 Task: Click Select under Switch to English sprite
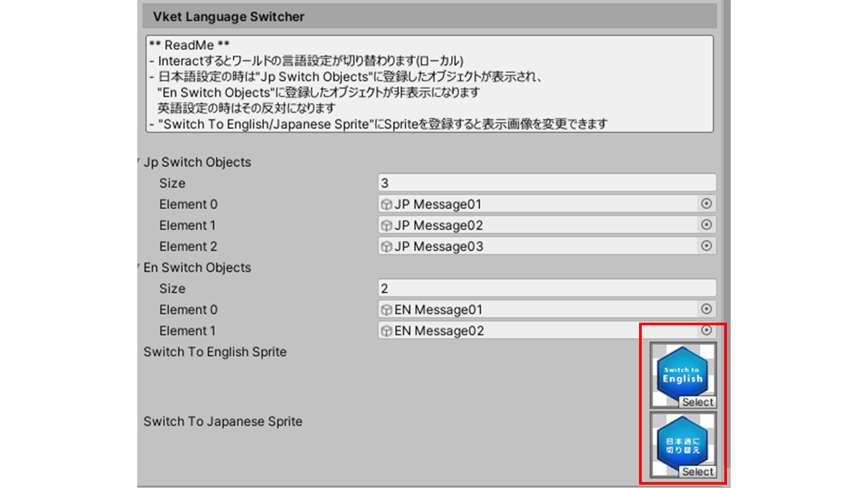coord(698,402)
